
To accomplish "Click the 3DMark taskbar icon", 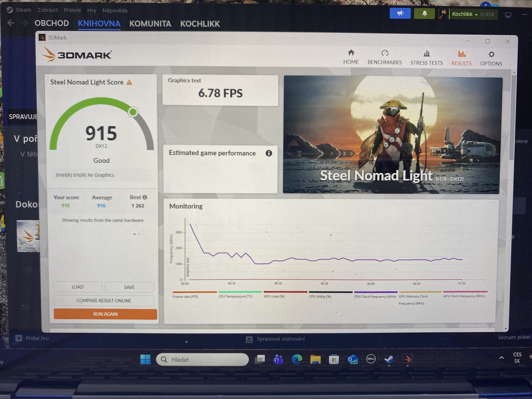I will click(x=408, y=359).
